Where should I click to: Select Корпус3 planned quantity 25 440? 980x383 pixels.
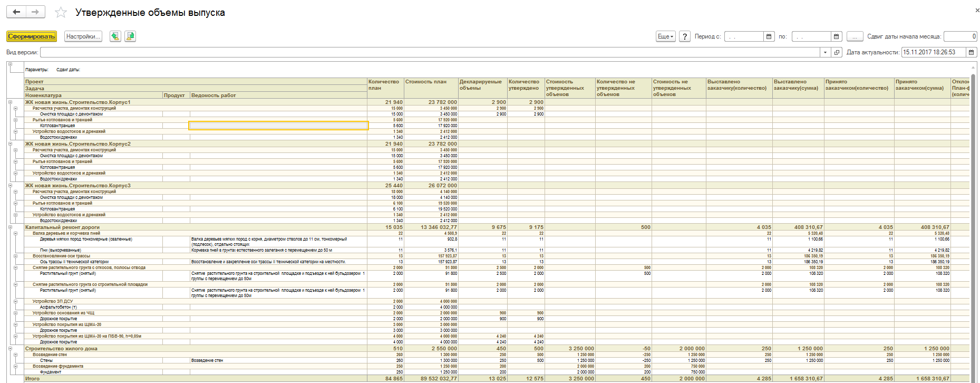[394, 185]
